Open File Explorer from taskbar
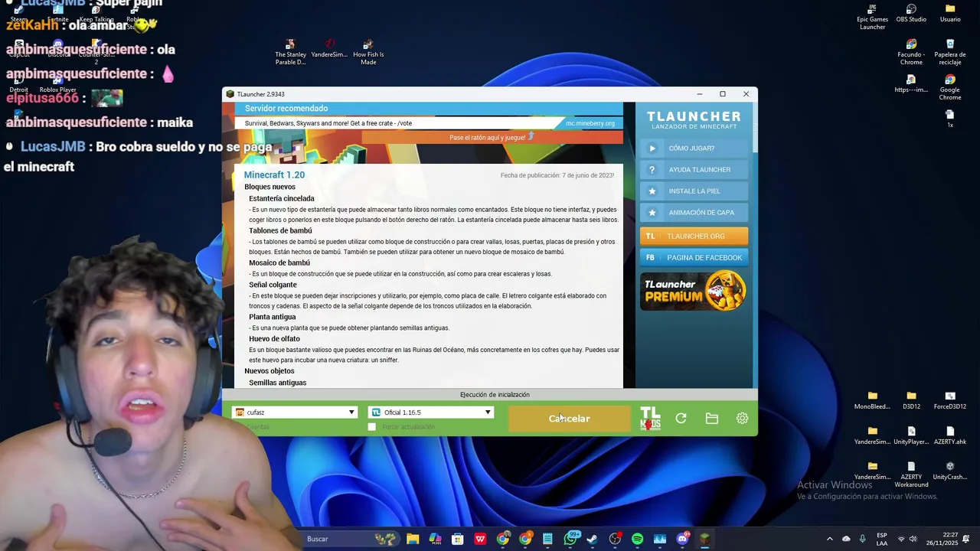 (413, 539)
